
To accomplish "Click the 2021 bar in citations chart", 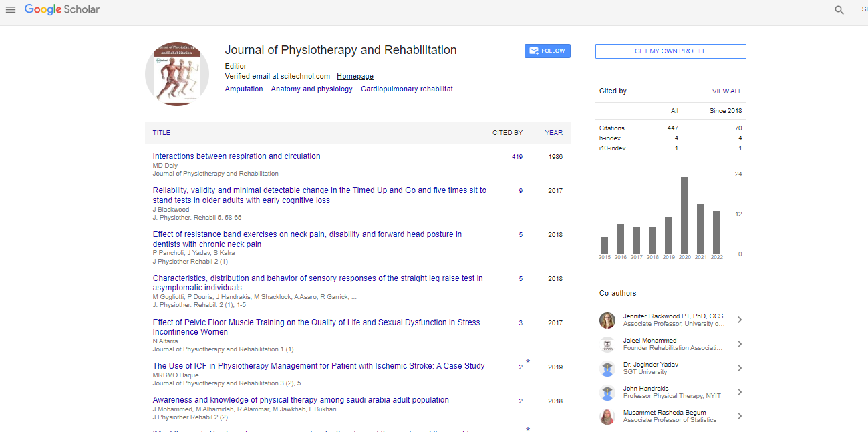I will click(x=701, y=228).
